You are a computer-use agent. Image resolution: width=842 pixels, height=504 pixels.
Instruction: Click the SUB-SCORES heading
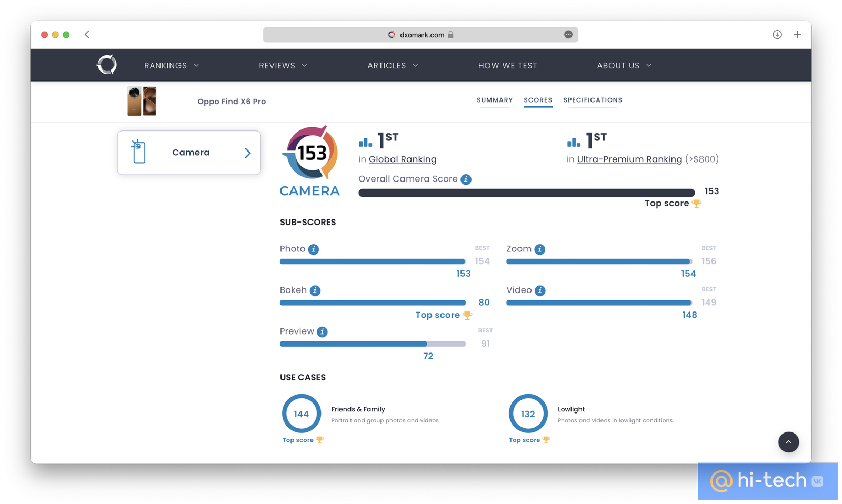coord(308,223)
